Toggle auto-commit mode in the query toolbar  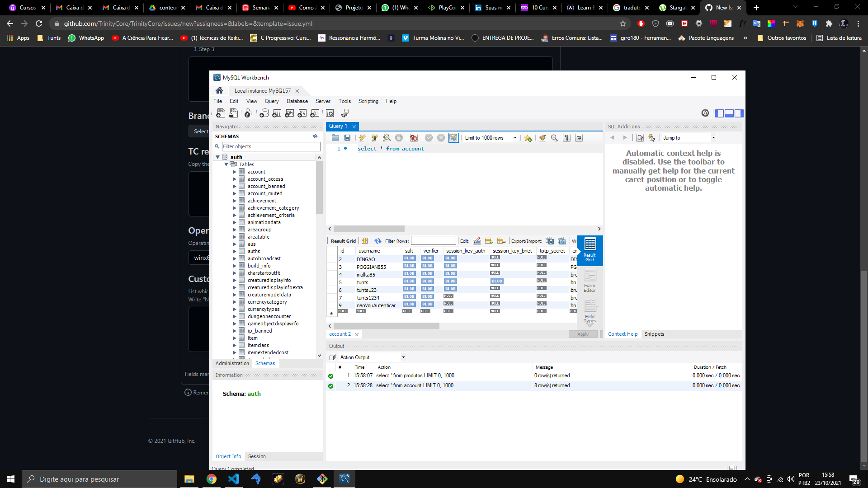pyautogui.click(x=453, y=138)
